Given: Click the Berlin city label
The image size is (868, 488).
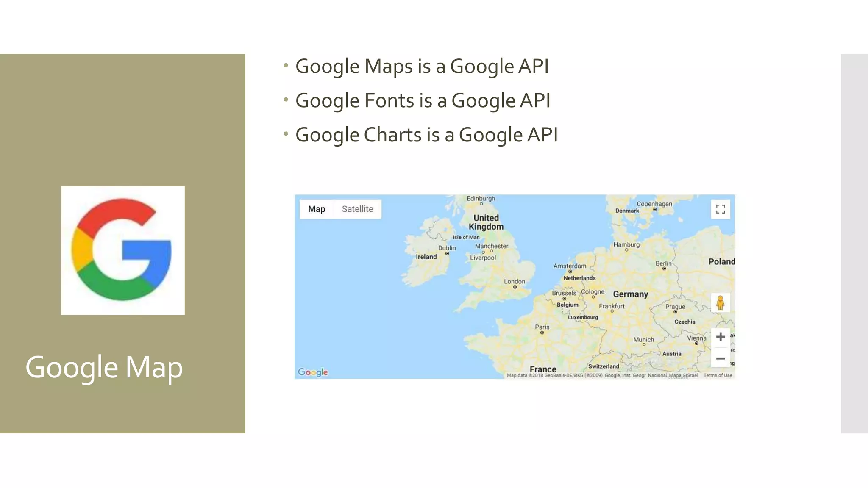Looking at the screenshot, I should pyautogui.click(x=664, y=263).
